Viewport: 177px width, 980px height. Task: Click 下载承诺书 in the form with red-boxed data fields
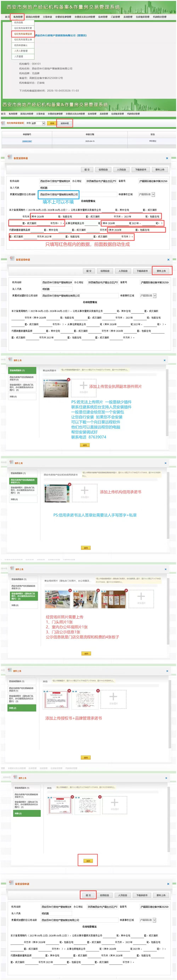[x=141, y=170]
